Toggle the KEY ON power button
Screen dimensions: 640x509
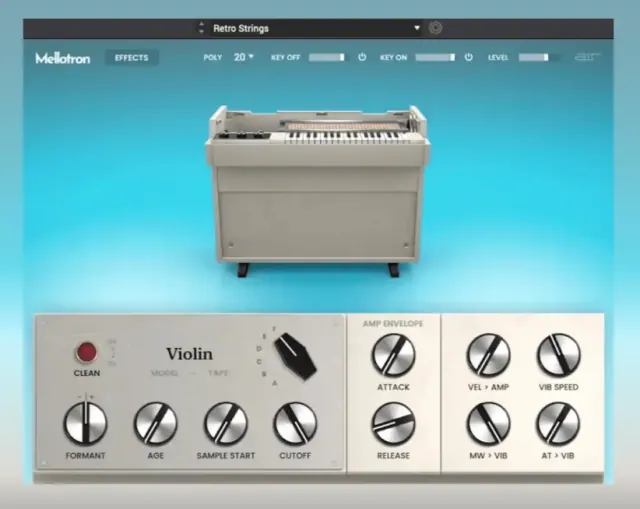[x=469, y=57]
